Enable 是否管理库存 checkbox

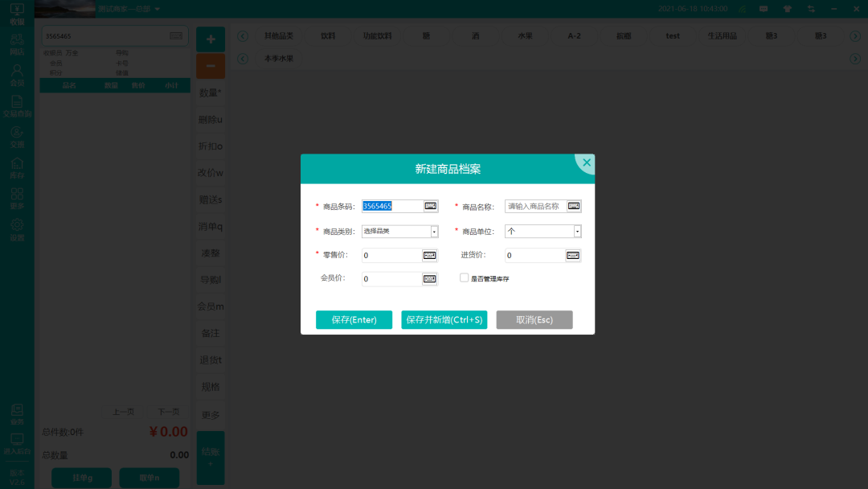pos(465,277)
